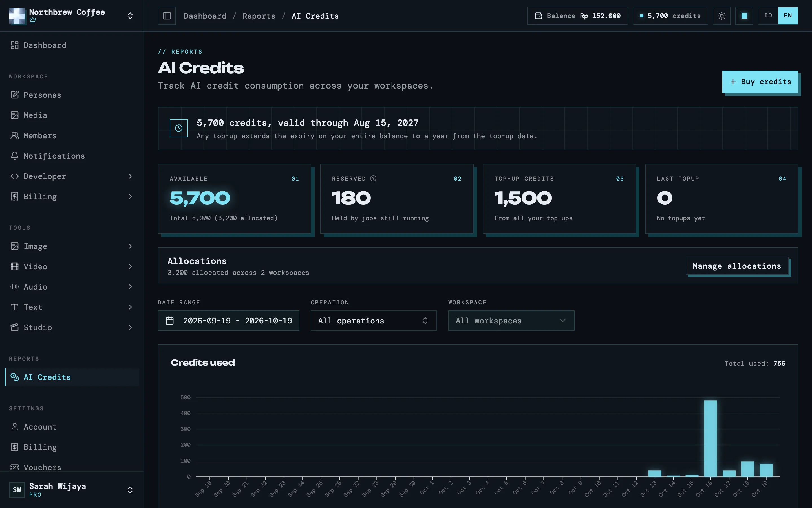Click the tallest Oct 16 chart bar
Screen dimensions: 812x508
tap(710, 439)
